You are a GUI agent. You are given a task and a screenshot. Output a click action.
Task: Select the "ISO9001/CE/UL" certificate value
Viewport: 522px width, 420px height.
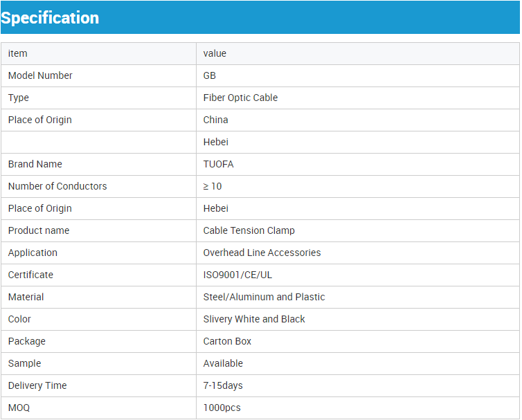[x=237, y=275]
